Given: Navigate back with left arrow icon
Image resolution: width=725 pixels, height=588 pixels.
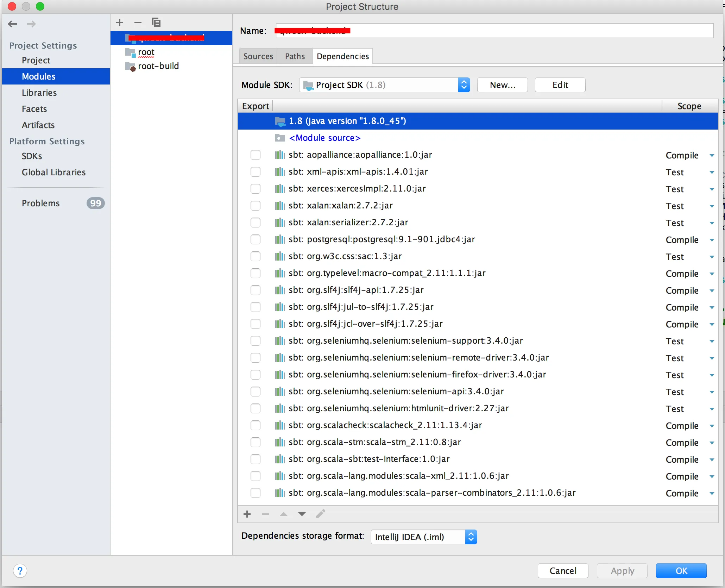Looking at the screenshot, I should point(13,24).
